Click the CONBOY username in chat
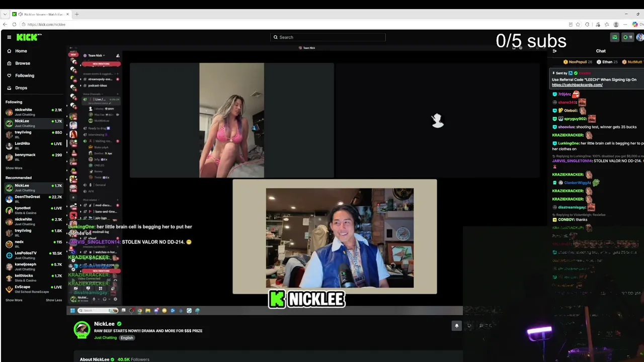 [566, 220]
